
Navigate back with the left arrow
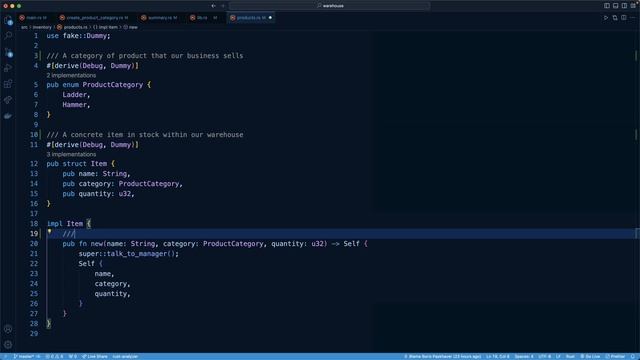click(x=213, y=6)
